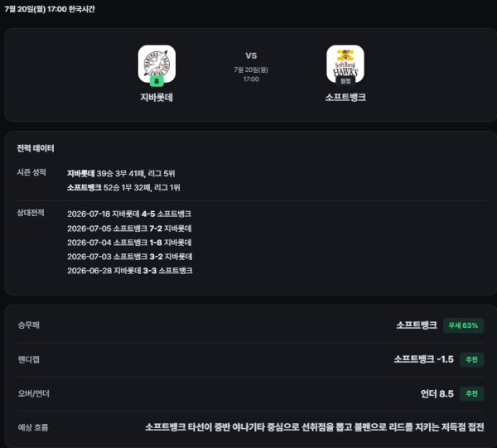Click the 원정 badge under Hawks logo
Viewport: 497px width, 448px height.
coord(345,81)
